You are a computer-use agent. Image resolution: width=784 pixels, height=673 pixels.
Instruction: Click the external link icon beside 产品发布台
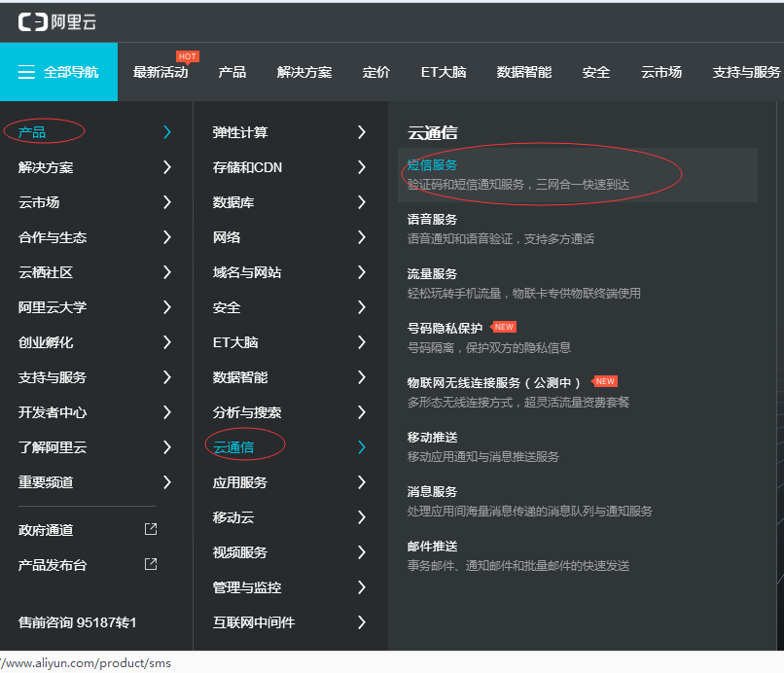coord(151,564)
